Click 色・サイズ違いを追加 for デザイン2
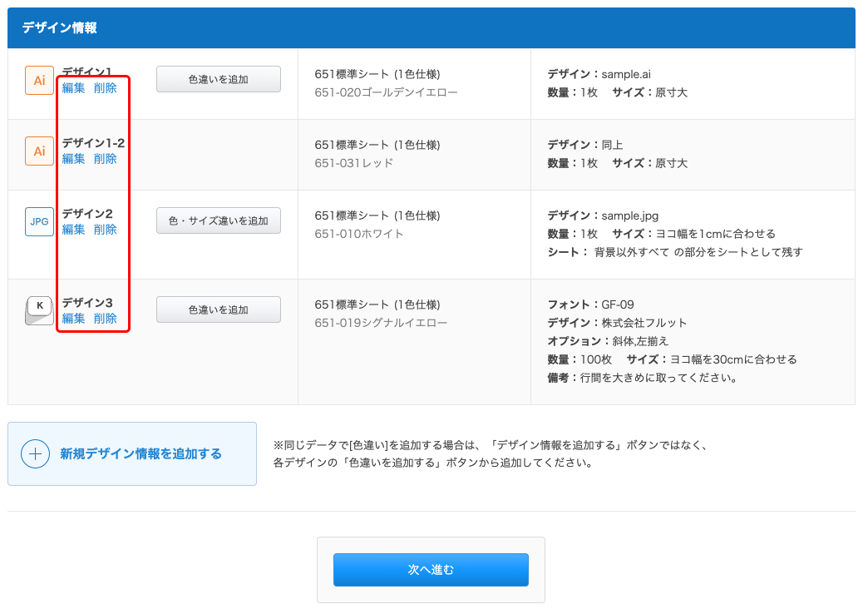 click(x=218, y=220)
